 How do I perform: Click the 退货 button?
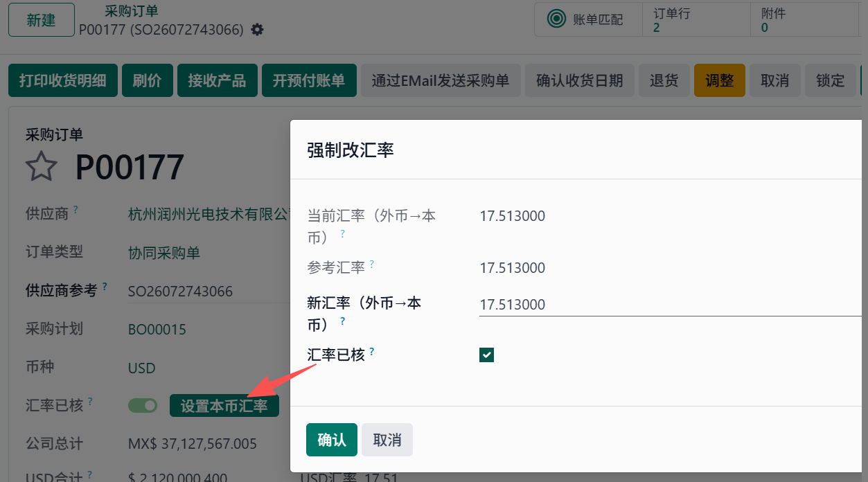tap(664, 80)
